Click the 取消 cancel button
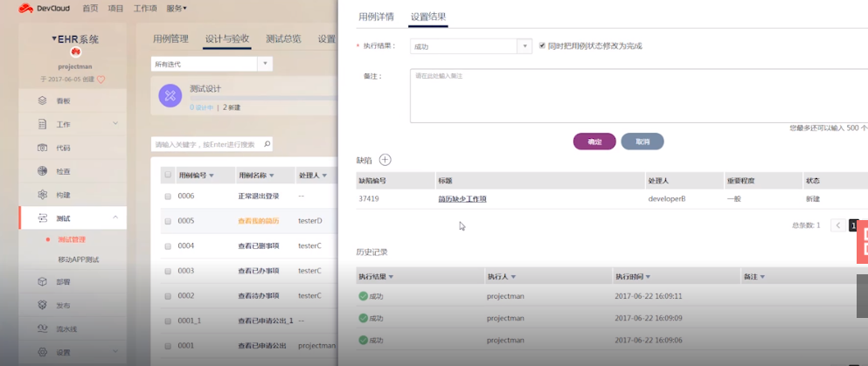Viewport: 868px width, 366px height. [x=642, y=142]
